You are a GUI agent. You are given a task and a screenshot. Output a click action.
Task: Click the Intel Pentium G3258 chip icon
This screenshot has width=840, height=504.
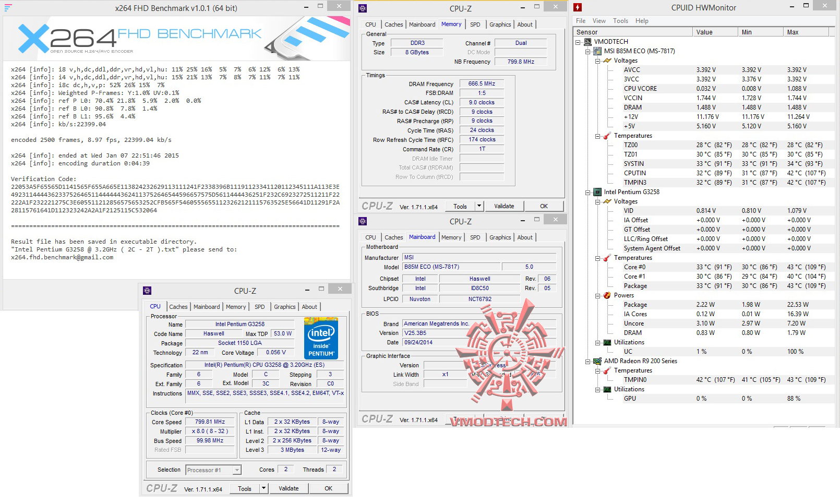597,192
